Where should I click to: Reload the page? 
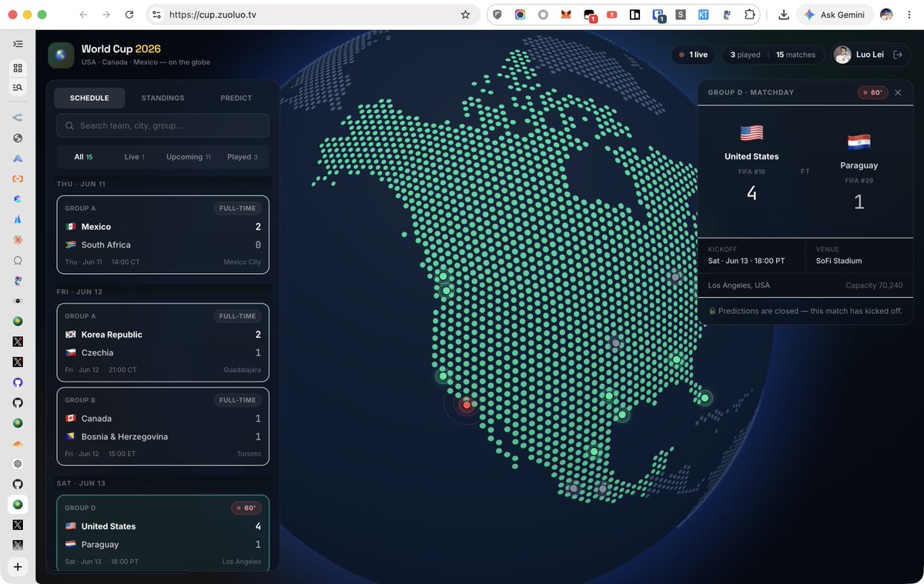click(129, 15)
